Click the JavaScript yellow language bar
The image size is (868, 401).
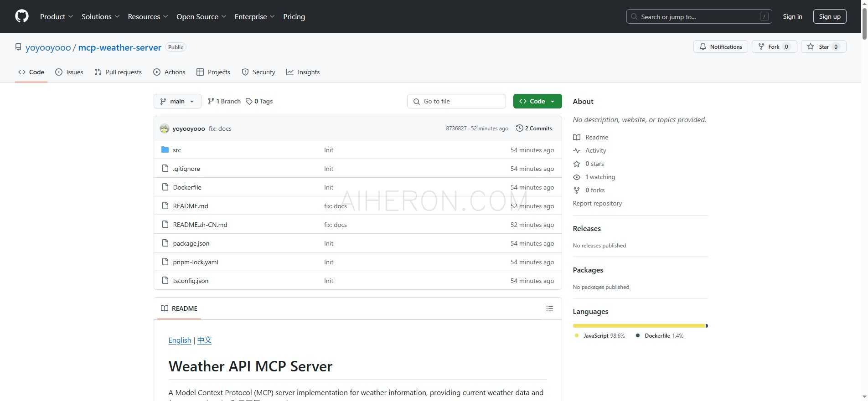[638, 326]
